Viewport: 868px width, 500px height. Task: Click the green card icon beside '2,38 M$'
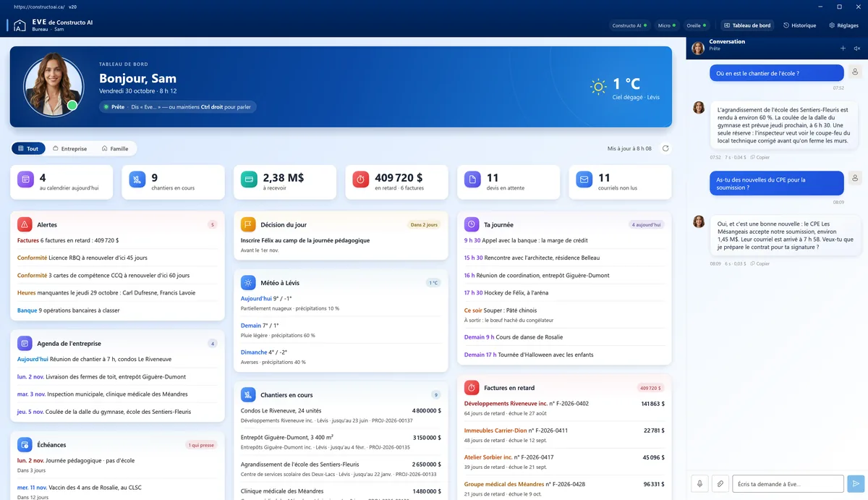(249, 179)
